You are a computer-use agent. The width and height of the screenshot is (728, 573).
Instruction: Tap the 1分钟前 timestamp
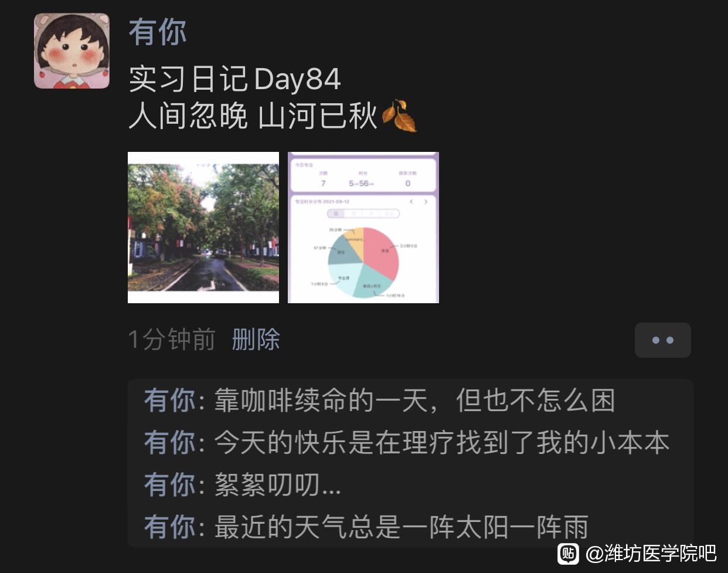point(172,340)
